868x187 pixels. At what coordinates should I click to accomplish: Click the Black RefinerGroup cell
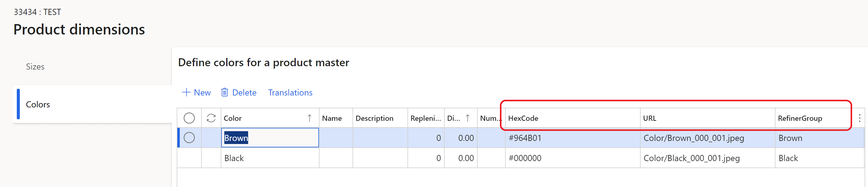click(x=819, y=158)
